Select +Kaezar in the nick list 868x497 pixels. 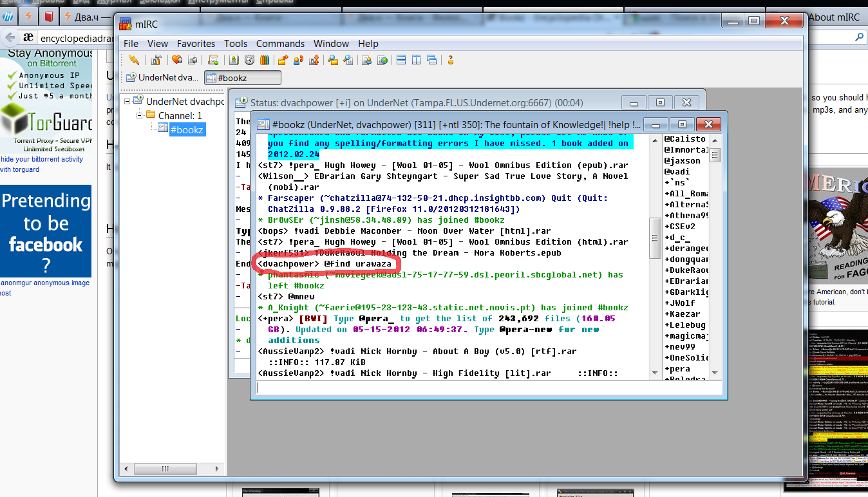pos(683,314)
